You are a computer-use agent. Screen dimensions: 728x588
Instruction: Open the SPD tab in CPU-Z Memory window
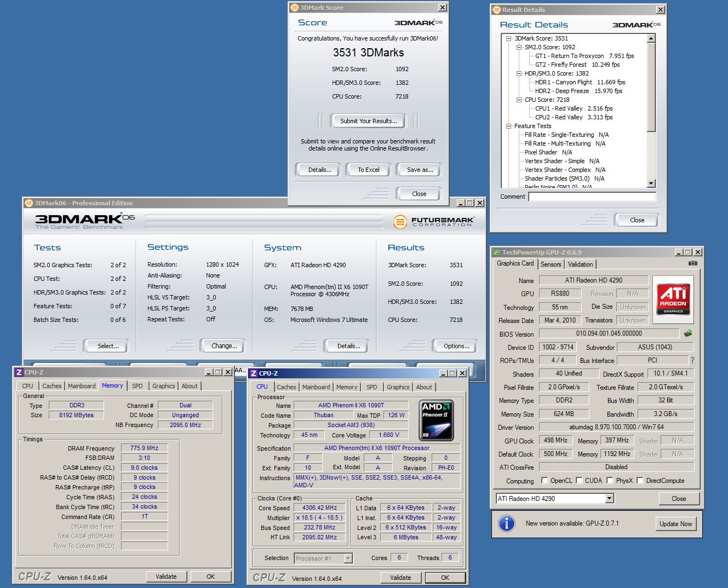tap(137, 386)
